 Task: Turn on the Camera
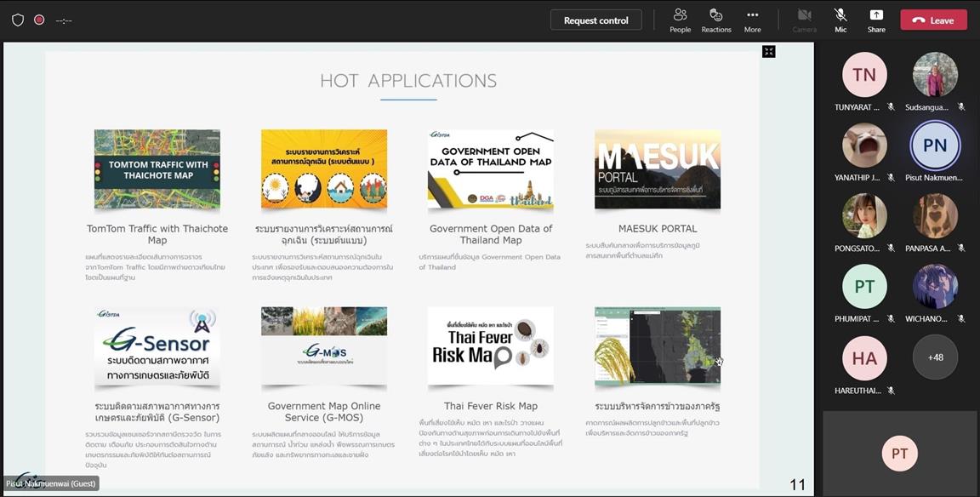point(805,20)
